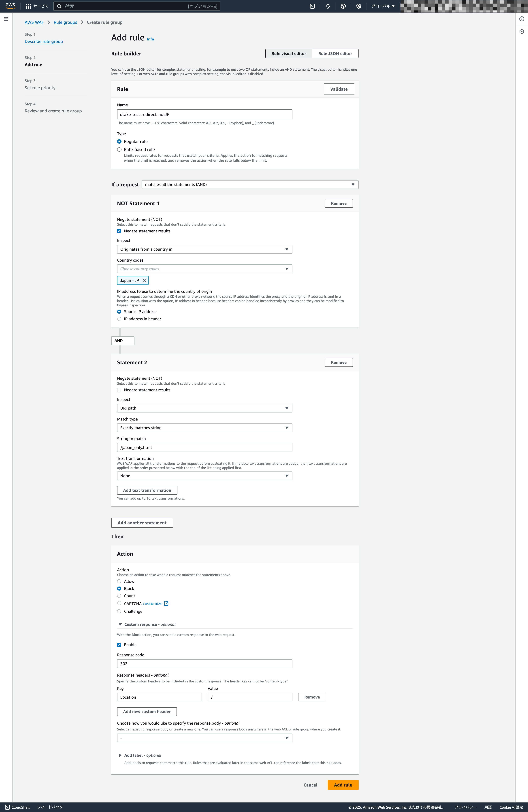This screenshot has height=812, width=528.
Task: Check Negate statement results in Statement 2
Action: (x=119, y=390)
